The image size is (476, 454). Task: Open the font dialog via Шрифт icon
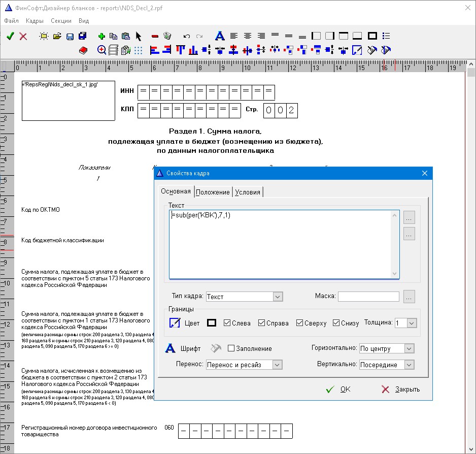point(172,348)
